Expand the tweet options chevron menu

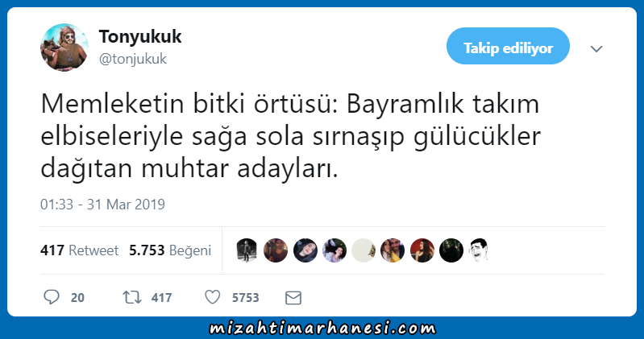pos(596,49)
